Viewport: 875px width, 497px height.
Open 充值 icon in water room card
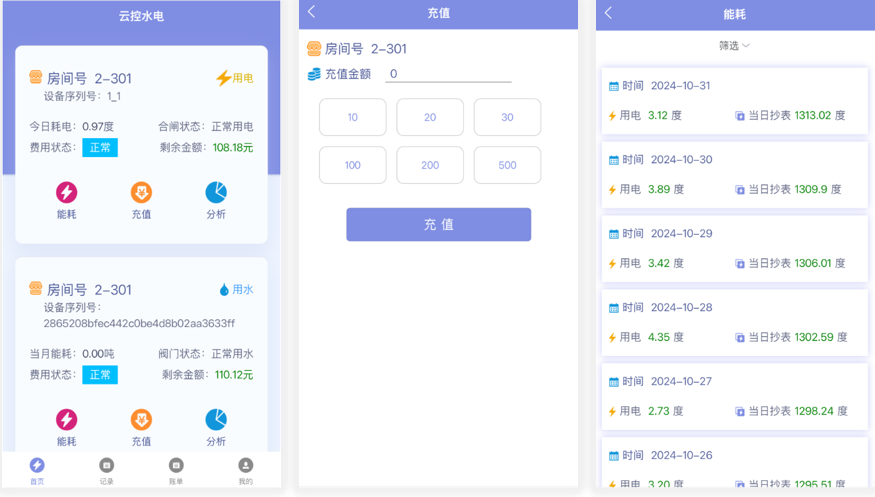click(x=141, y=420)
